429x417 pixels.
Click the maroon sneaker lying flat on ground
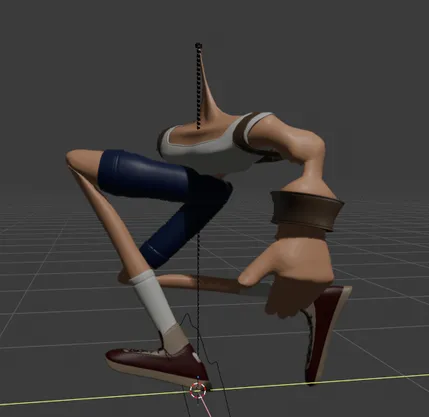tap(157, 366)
